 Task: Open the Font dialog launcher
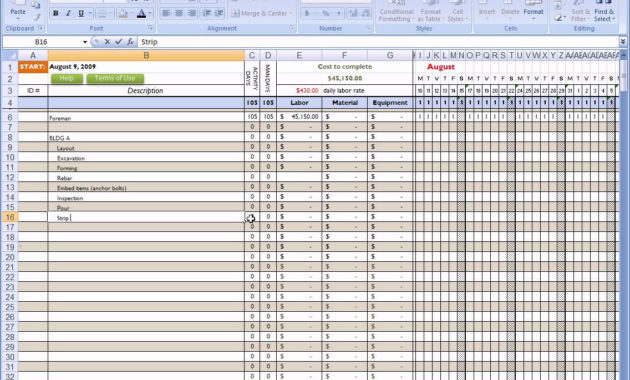(151, 28)
